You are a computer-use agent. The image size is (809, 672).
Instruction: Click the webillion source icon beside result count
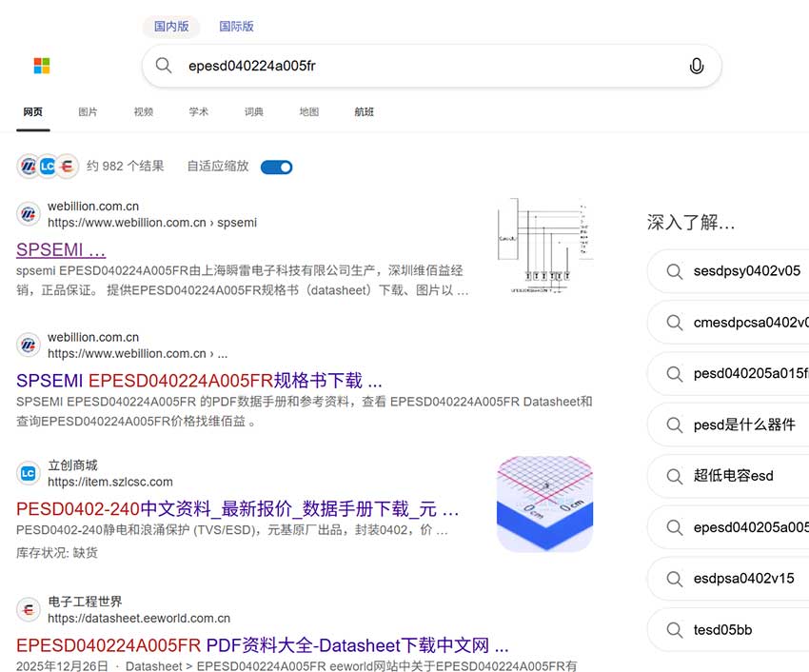(x=29, y=167)
